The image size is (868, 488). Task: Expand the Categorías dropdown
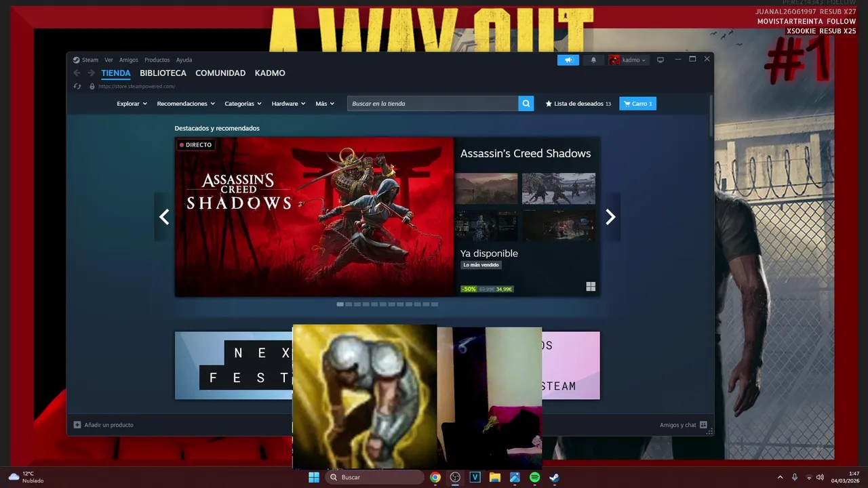pos(243,104)
